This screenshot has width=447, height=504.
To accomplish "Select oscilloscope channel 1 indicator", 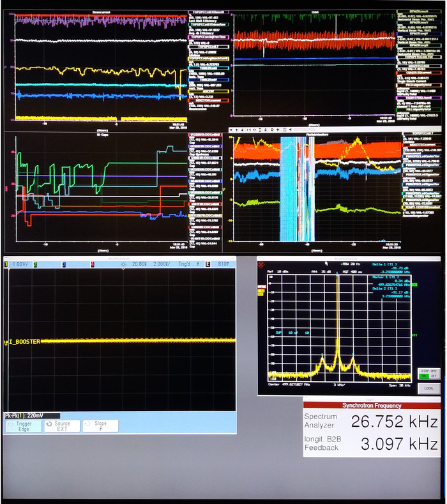I will 7,264.
